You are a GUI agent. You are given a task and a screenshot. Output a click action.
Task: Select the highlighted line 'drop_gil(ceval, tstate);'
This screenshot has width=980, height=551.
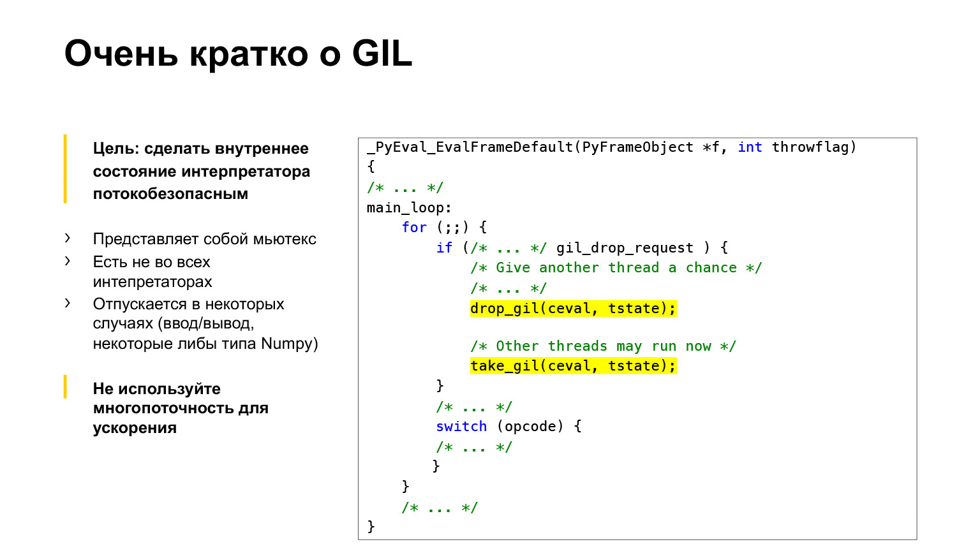coord(573,309)
